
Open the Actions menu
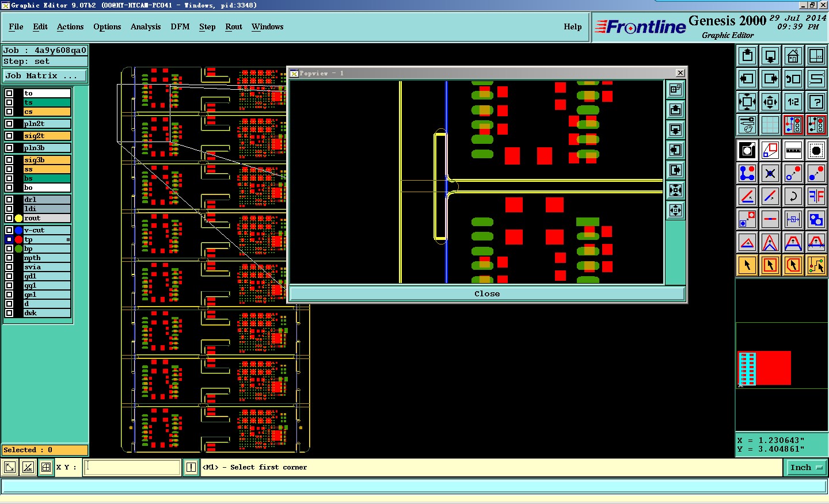(x=70, y=26)
